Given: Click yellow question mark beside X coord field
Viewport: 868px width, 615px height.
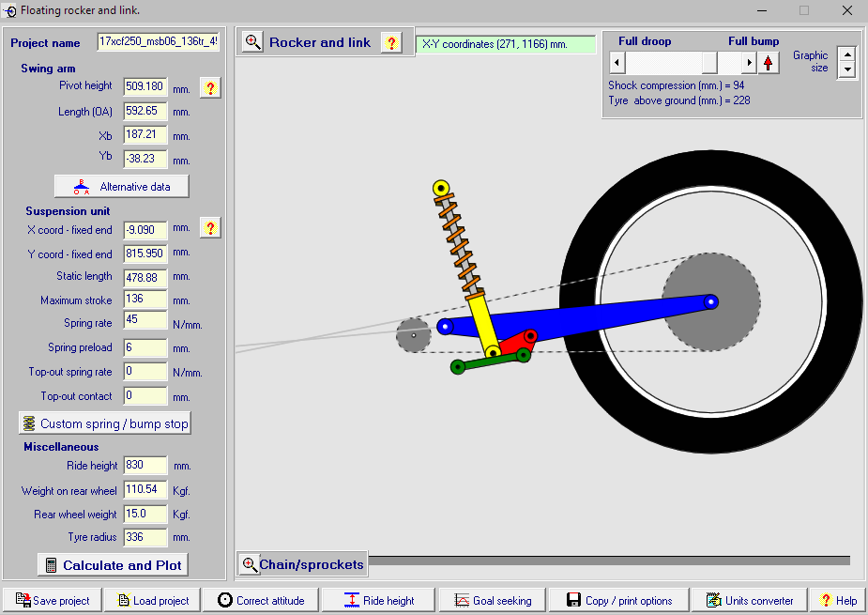Looking at the screenshot, I should click(x=210, y=228).
